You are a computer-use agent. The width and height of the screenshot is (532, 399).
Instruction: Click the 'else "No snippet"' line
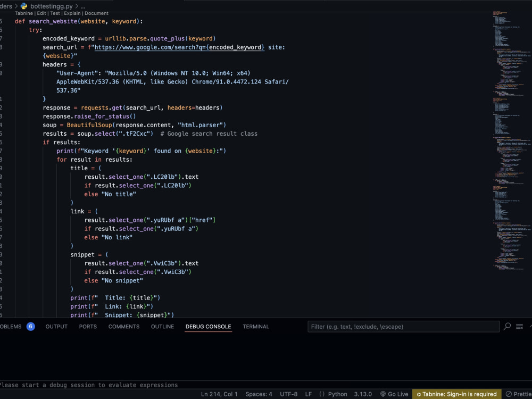click(x=114, y=280)
